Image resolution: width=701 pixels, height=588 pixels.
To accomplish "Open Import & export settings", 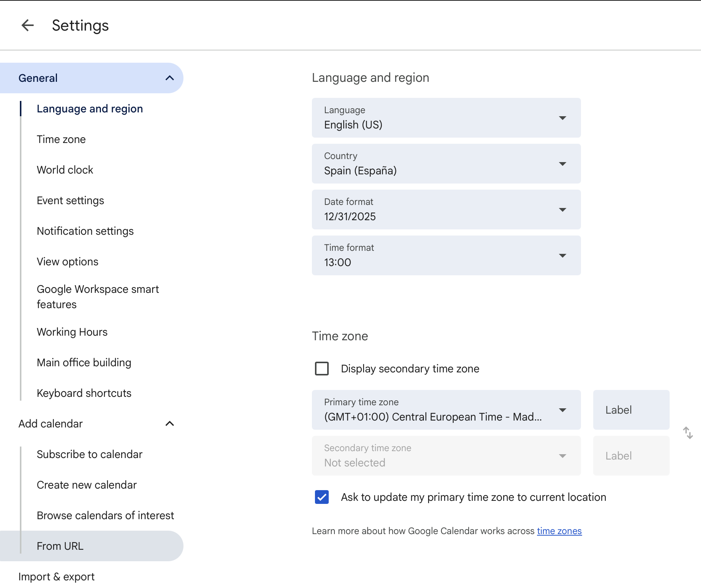I will [56, 576].
